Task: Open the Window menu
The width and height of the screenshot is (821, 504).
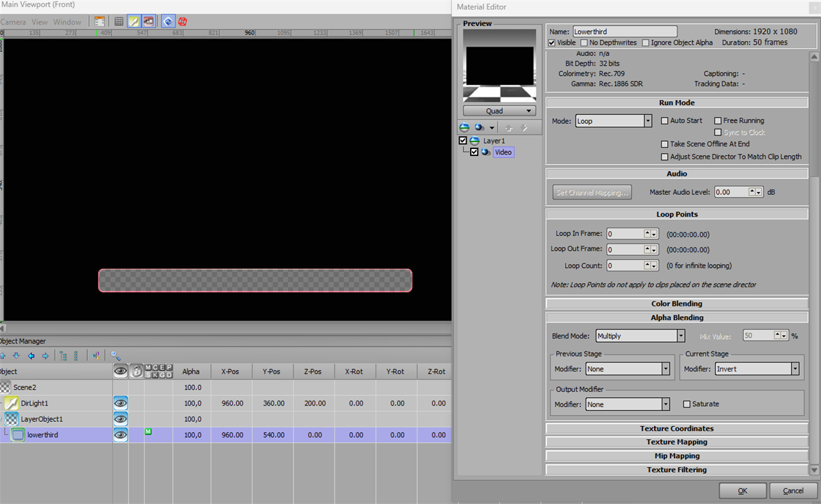Action: coord(67,22)
